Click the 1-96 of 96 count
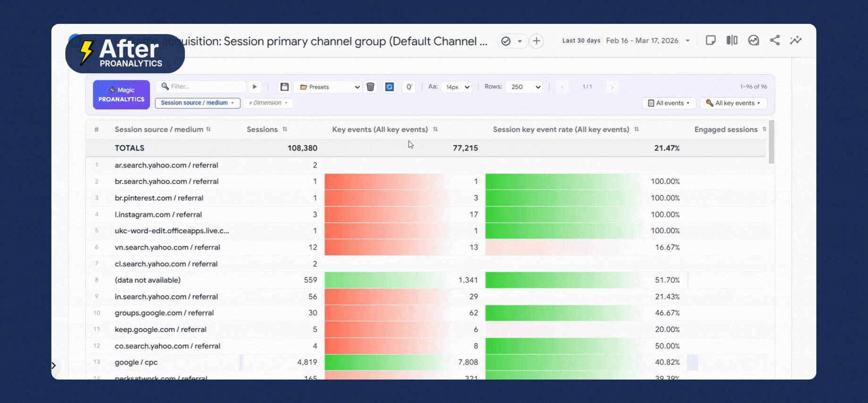Screen dimensions: 868x403 (x=753, y=87)
